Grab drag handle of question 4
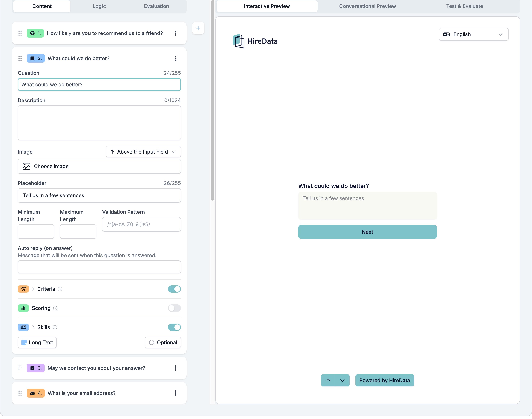This screenshot has width=532, height=419. [x=20, y=393]
